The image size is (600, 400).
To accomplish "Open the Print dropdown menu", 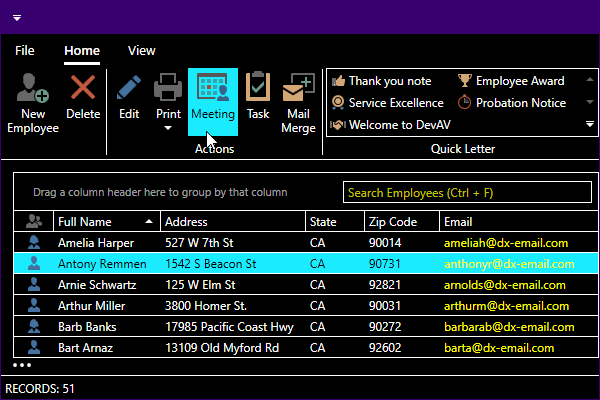I will [168, 128].
